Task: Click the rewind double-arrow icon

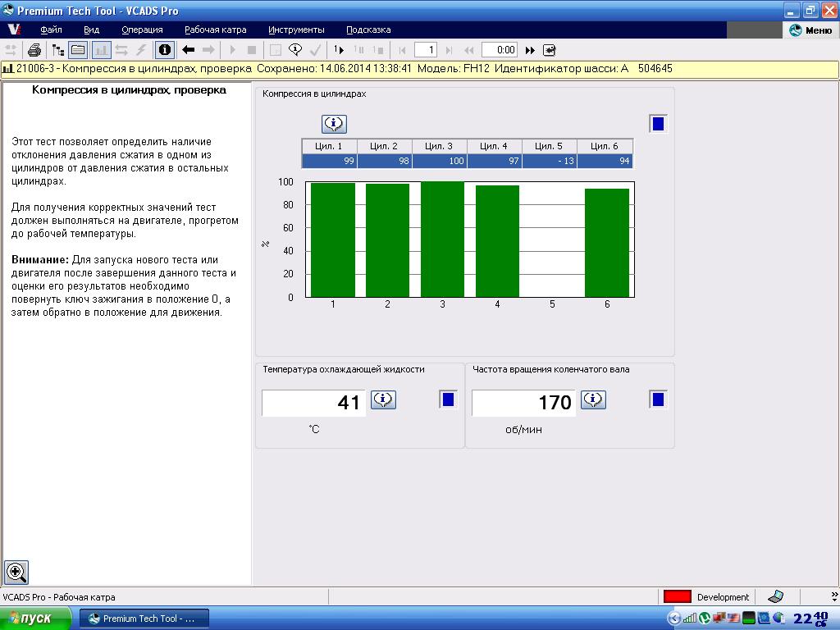Action: pos(469,50)
